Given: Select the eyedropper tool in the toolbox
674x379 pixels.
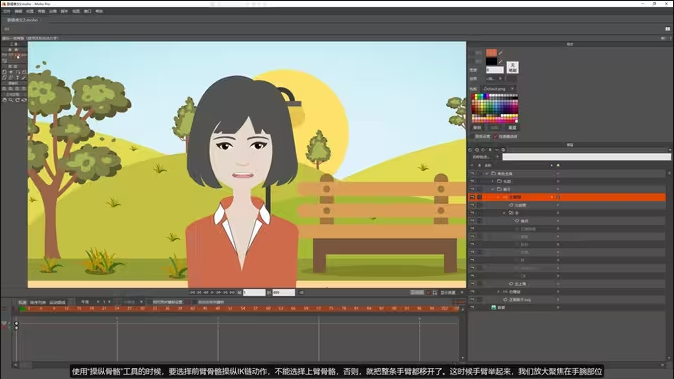Looking at the screenshot, I should coord(24,77).
